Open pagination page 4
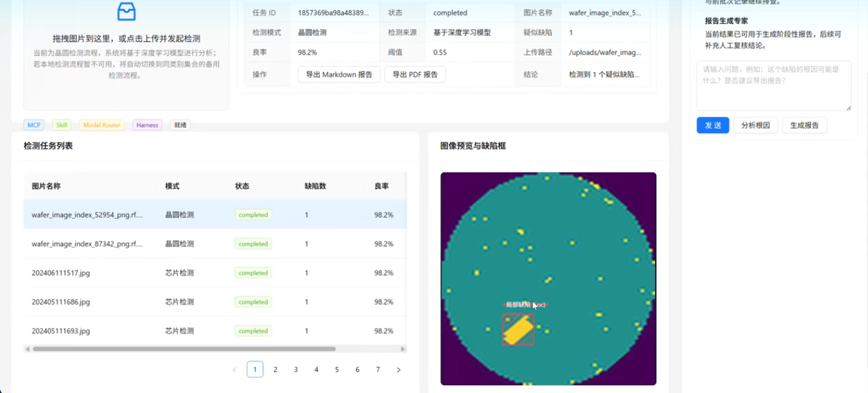 point(316,370)
